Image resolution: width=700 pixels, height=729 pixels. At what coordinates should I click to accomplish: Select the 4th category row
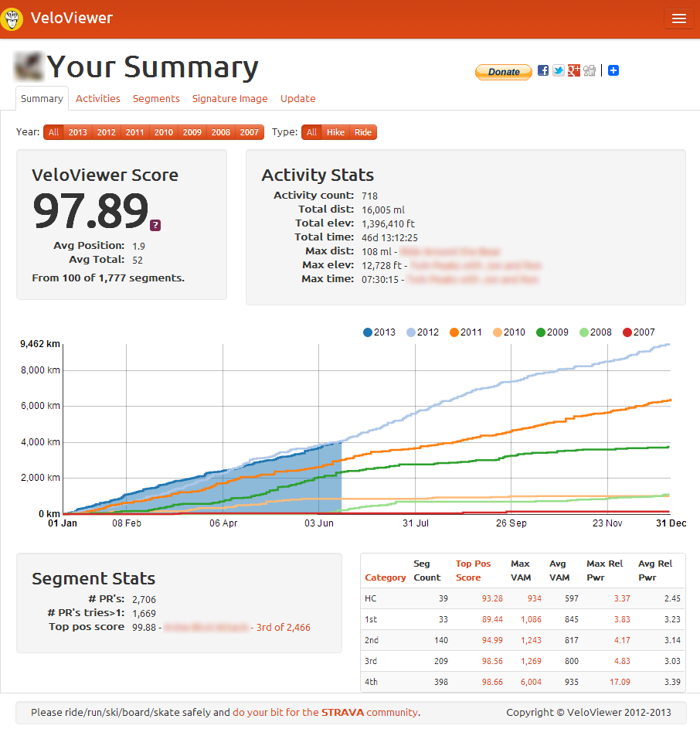click(x=523, y=682)
